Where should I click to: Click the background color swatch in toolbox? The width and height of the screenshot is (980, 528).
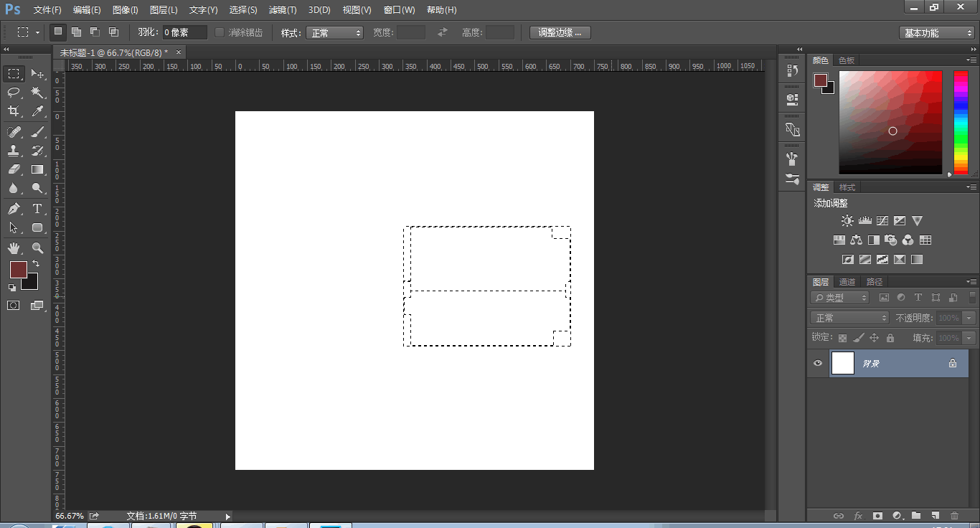point(31,283)
